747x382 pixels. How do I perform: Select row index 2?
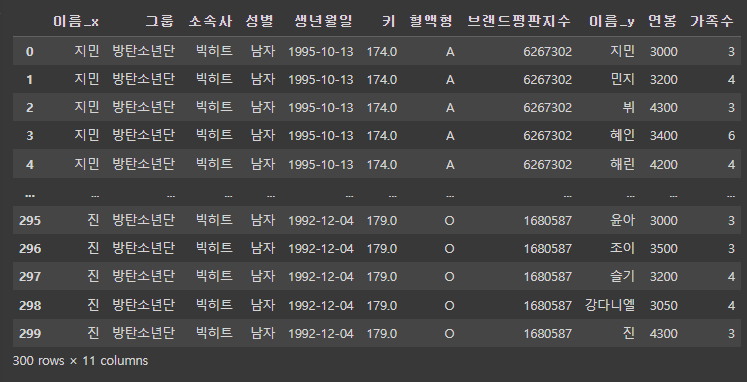30,108
